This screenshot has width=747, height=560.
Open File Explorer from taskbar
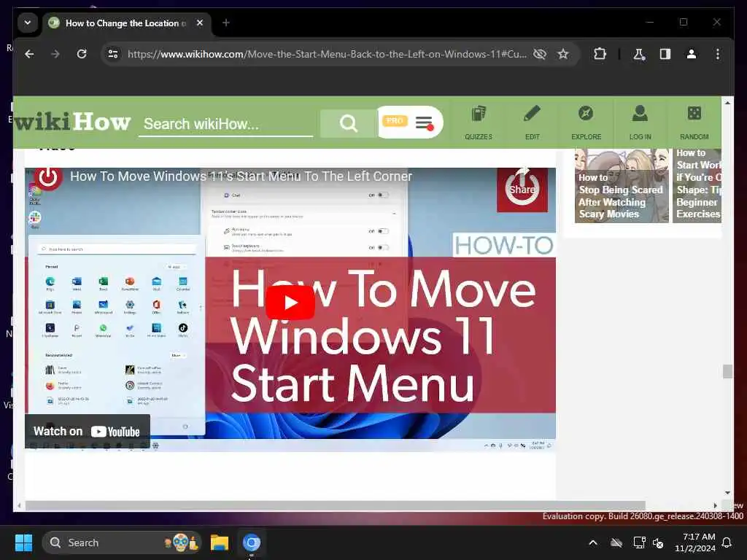220,542
